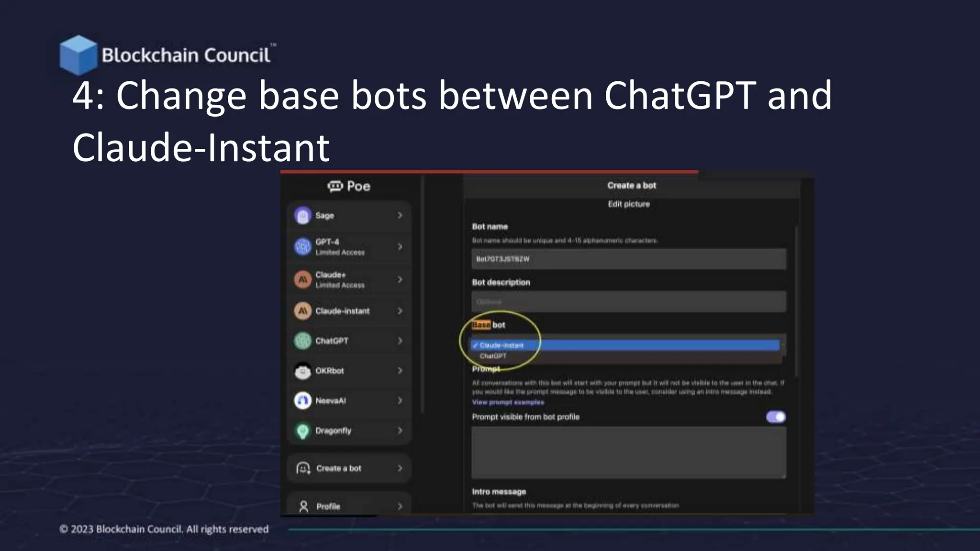Open the Dragonfly chat entry
The image size is (980, 551).
[349, 430]
